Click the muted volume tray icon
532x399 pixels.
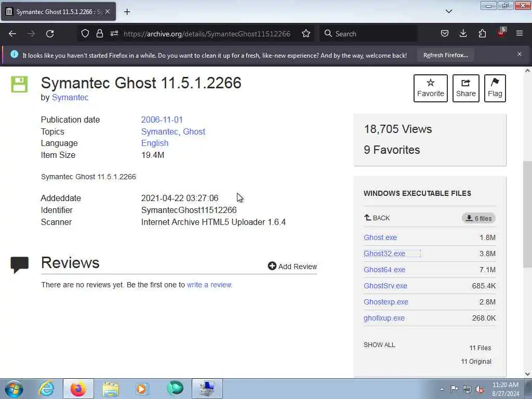480,389
